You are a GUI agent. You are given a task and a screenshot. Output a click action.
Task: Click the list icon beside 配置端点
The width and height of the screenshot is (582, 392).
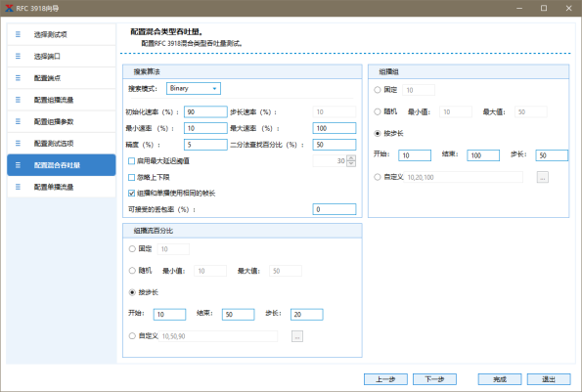click(x=18, y=78)
